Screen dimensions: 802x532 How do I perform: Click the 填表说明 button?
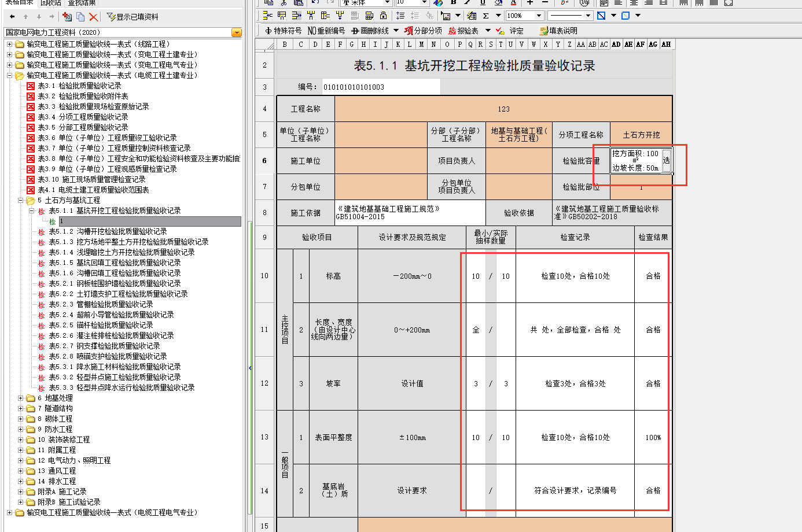558,31
